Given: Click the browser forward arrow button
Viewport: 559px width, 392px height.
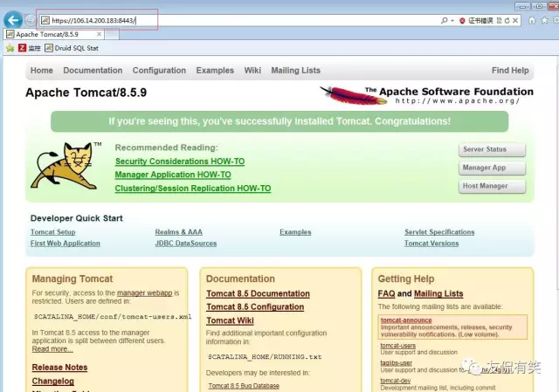Looking at the screenshot, I should (x=31, y=20).
